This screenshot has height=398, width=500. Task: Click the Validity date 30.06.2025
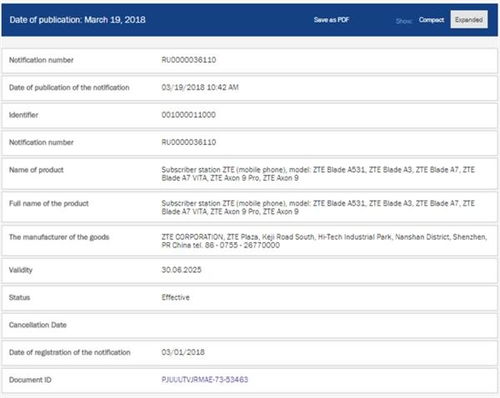(181, 270)
